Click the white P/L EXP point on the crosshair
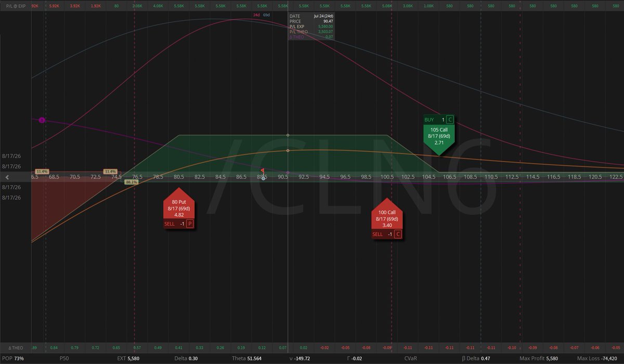 [288, 135]
